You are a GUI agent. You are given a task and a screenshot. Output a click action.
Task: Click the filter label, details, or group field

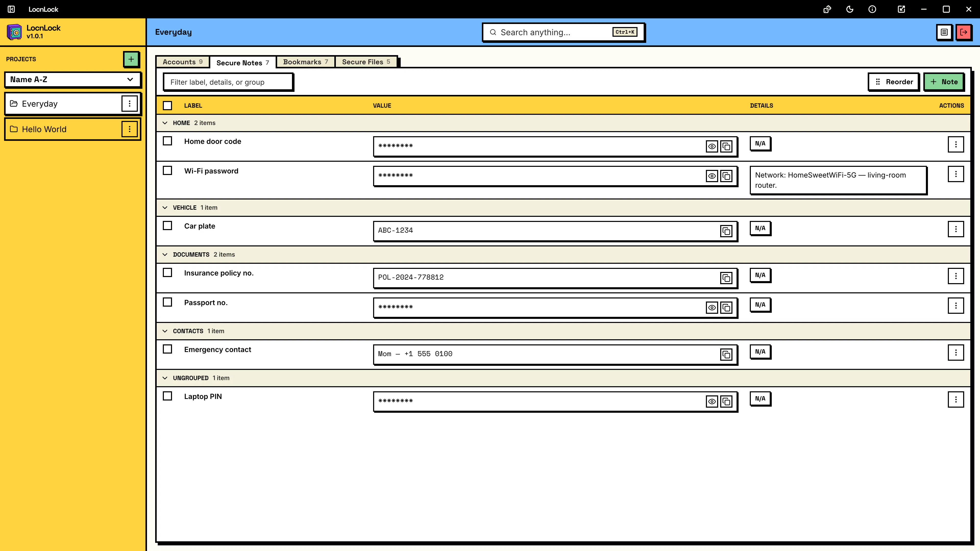click(x=228, y=82)
